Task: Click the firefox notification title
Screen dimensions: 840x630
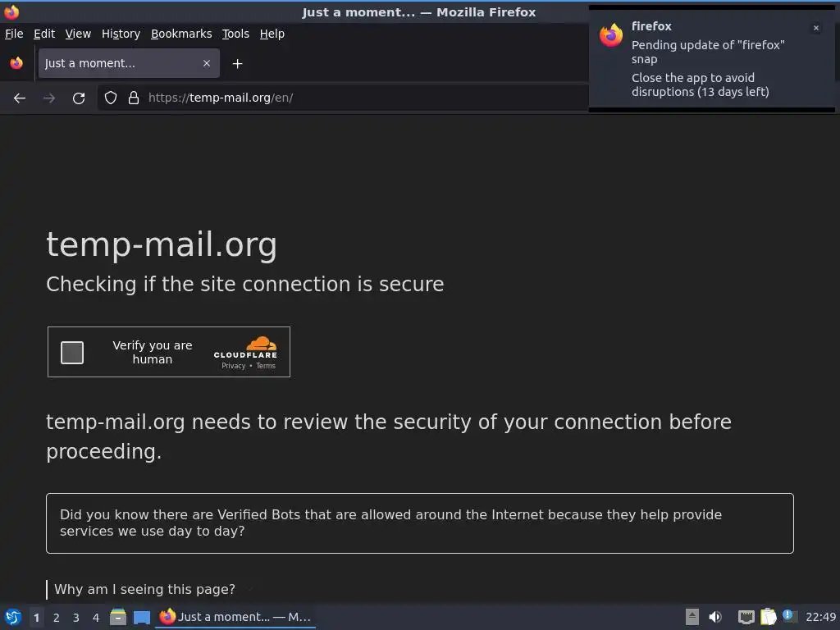Action: [651, 26]
